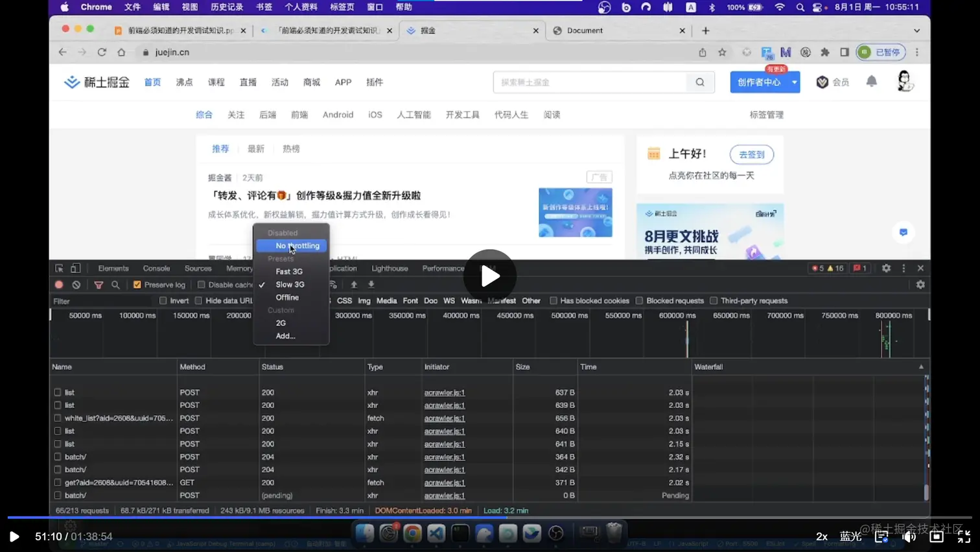The height and width of the screenshot is (552, 980).
Task: Open the macOS Control Center icon
Action: tap(817, 7)
